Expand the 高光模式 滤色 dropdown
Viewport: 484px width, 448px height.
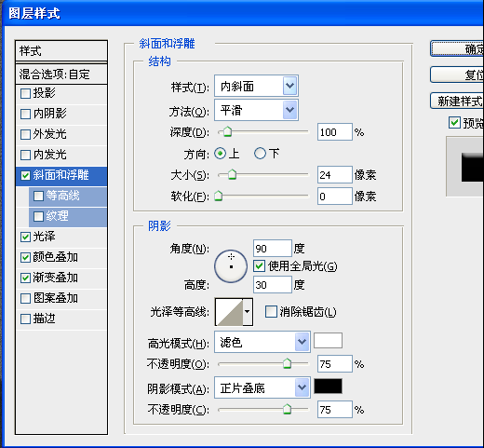point(262,342)
